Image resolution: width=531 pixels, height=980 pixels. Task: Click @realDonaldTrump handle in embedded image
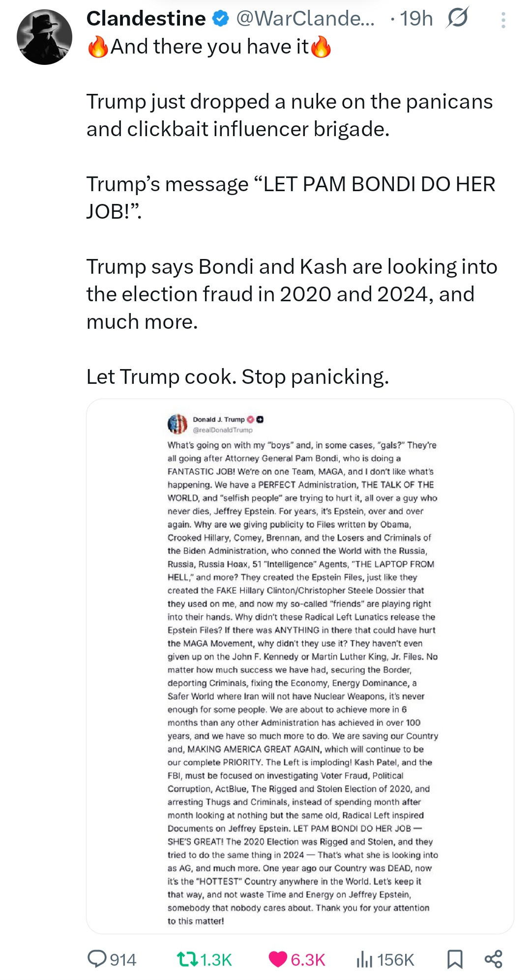223,430
